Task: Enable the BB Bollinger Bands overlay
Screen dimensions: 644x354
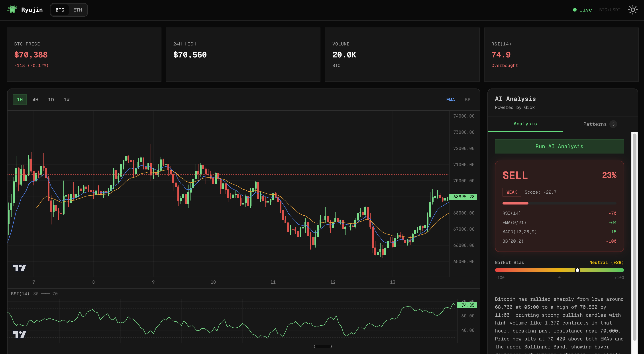Action: click(x=467, y=100)
